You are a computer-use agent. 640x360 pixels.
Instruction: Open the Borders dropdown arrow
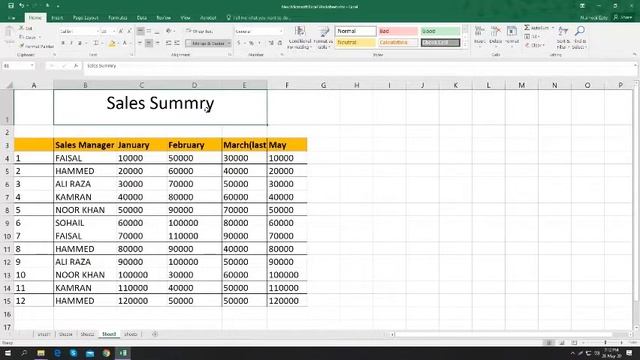pos(101,43)
